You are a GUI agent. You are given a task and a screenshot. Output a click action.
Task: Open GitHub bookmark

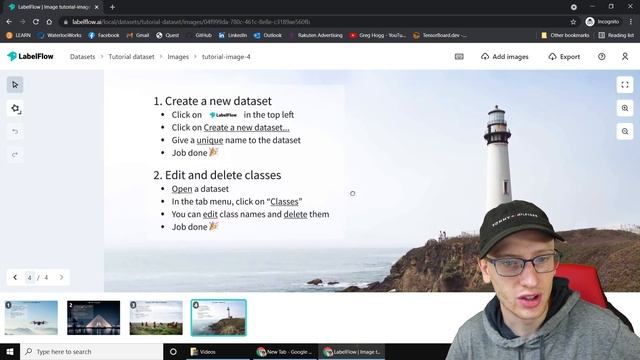click(199, 36)
